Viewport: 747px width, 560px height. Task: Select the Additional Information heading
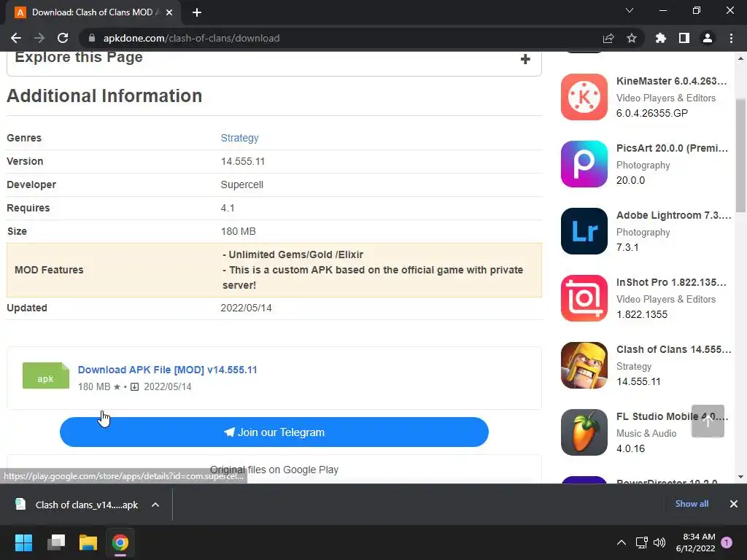coord(104,96)
